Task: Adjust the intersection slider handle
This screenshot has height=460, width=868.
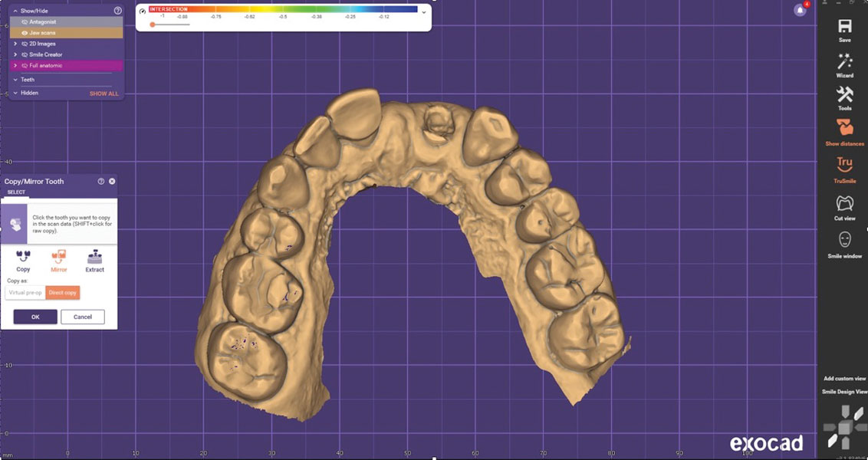Action: click(153, 25)
